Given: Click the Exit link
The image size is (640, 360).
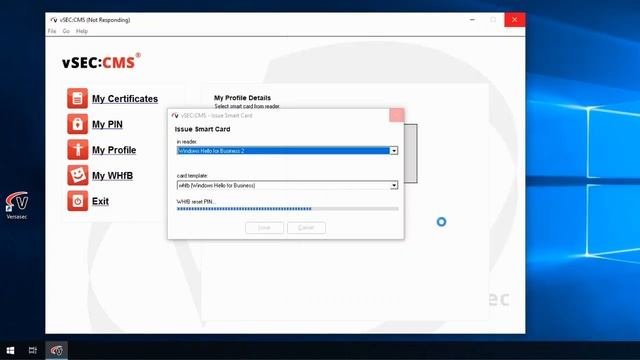Looking at the screenshot, I should pyautogui.click(x=100, y=201).
